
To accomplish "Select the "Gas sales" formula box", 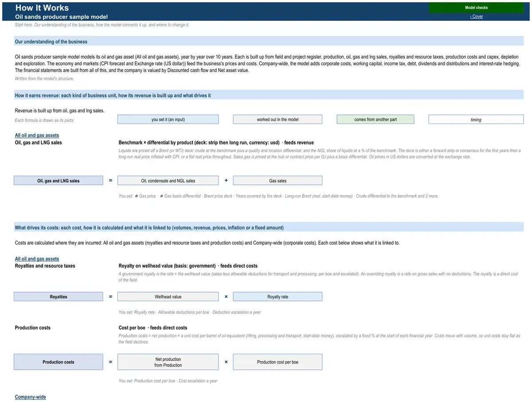I will click(x=278, y=181).
